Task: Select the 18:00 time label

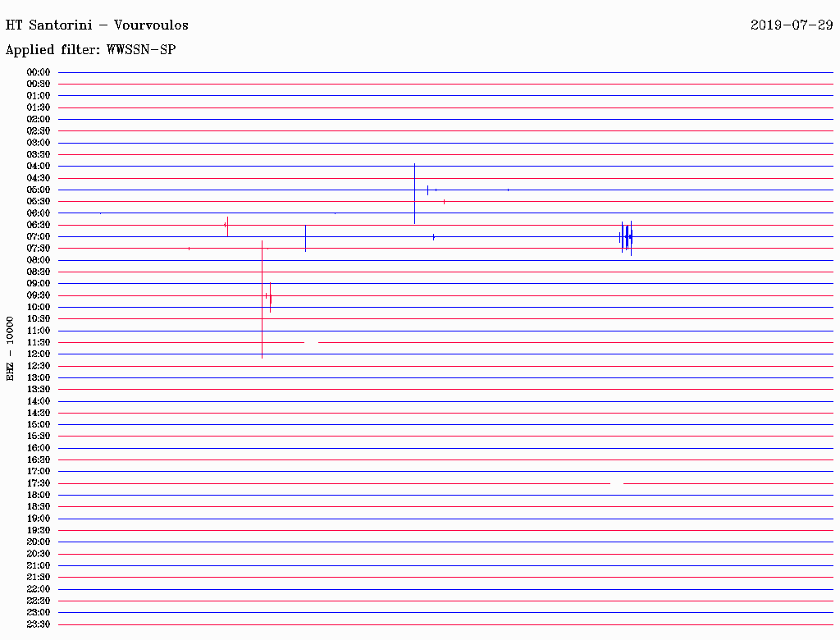Action: pos(39,496)
